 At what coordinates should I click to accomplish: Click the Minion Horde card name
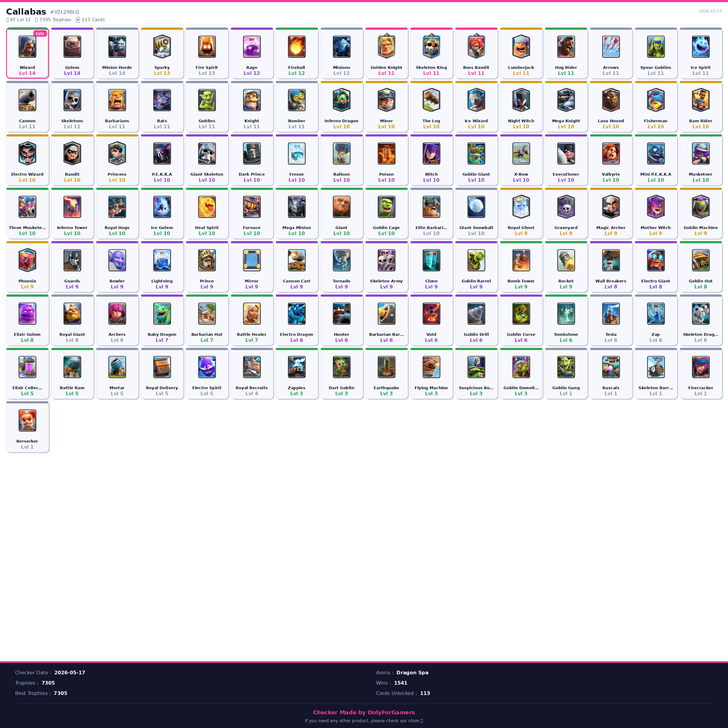coord(117,67)
